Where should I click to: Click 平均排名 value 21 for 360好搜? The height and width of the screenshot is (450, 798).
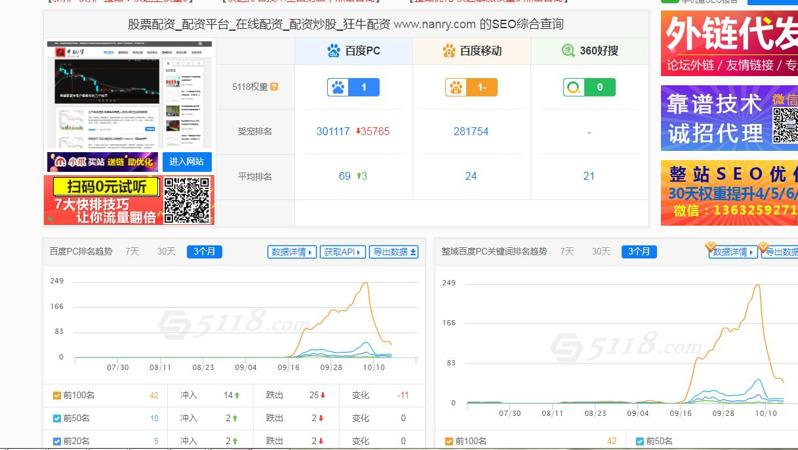tap(589, 176)
